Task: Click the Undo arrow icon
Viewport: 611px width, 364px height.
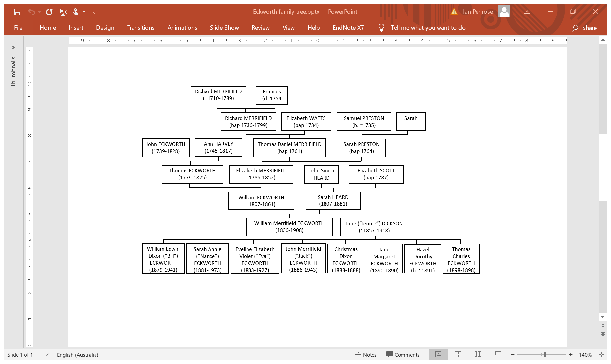Action: 31,12
